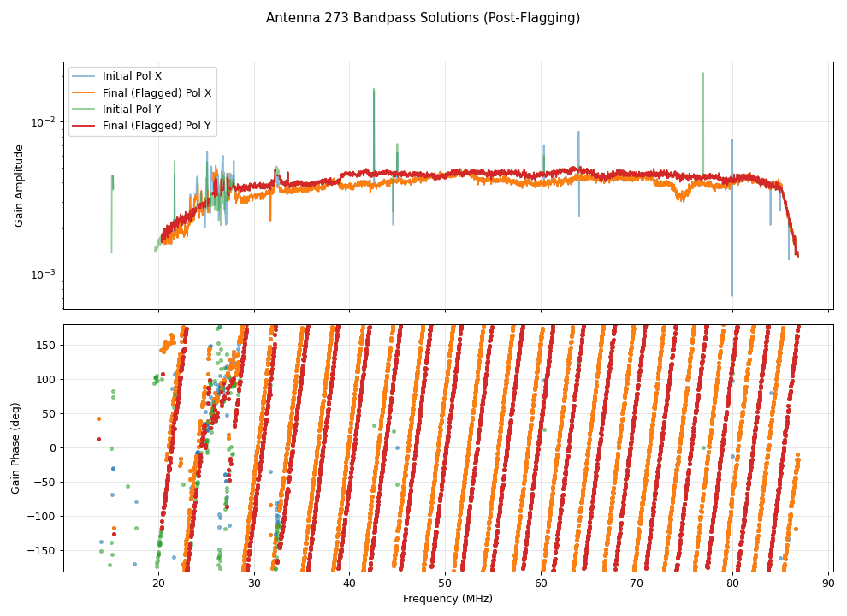Viewport: 847px width, 616px height.
Task: Click the 'Frequency (MHz)' x-axis label
Action: [447, 599]
